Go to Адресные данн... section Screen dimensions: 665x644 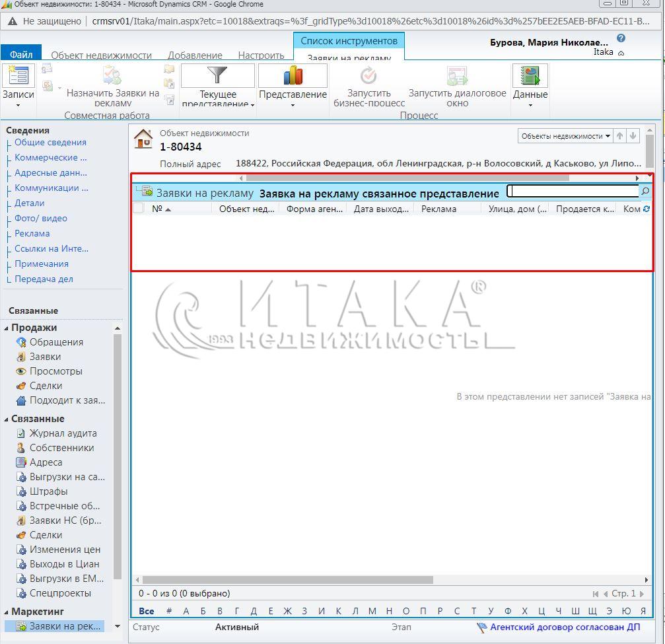(50, 172)
